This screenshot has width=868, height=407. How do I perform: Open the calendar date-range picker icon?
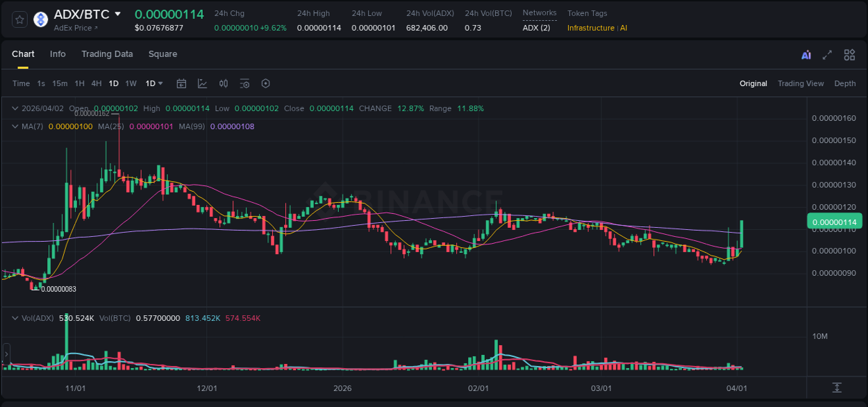[181, 83]
